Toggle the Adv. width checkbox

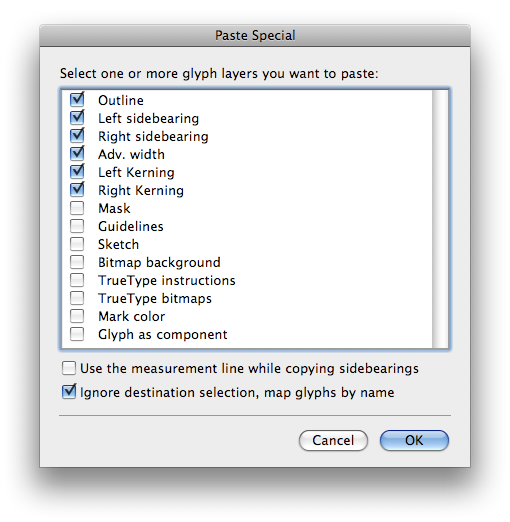pos(77,154)
